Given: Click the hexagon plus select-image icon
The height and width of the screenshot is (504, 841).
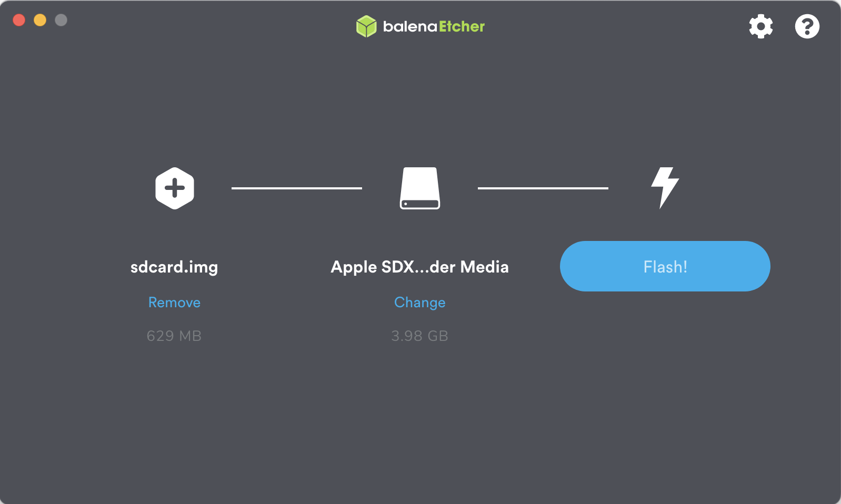Looking at the screenshot, I should point(175,188).
